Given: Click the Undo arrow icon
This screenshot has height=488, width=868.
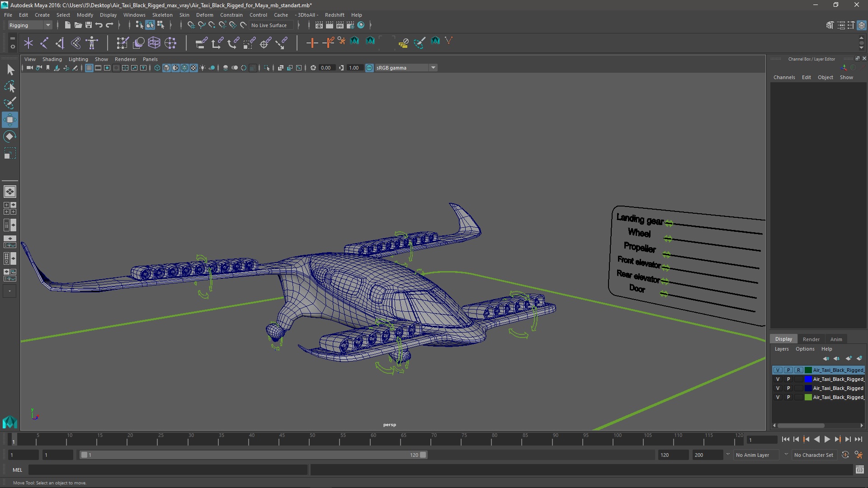Looking at the screenshot, I should tap(99, 25).
